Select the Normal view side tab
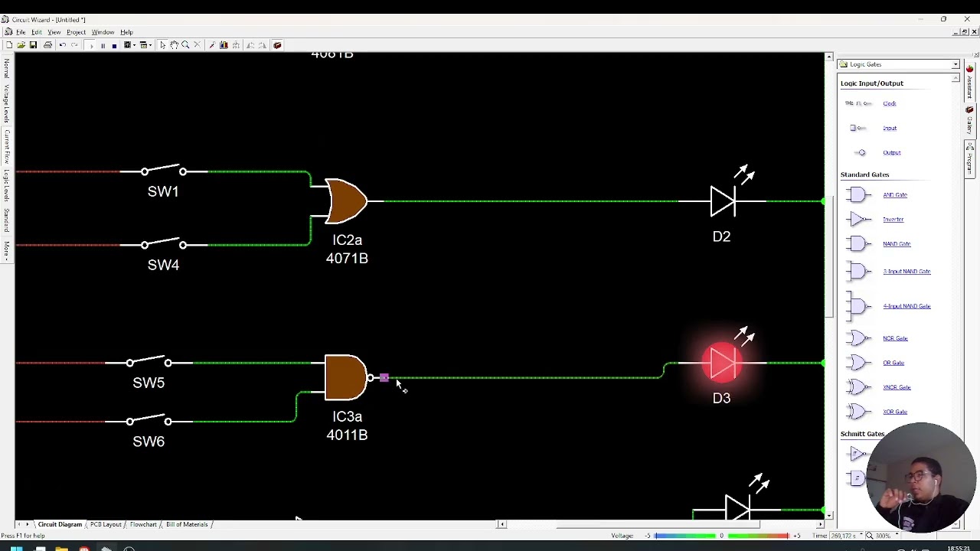980x551 pixels. (x=6, y=69)
